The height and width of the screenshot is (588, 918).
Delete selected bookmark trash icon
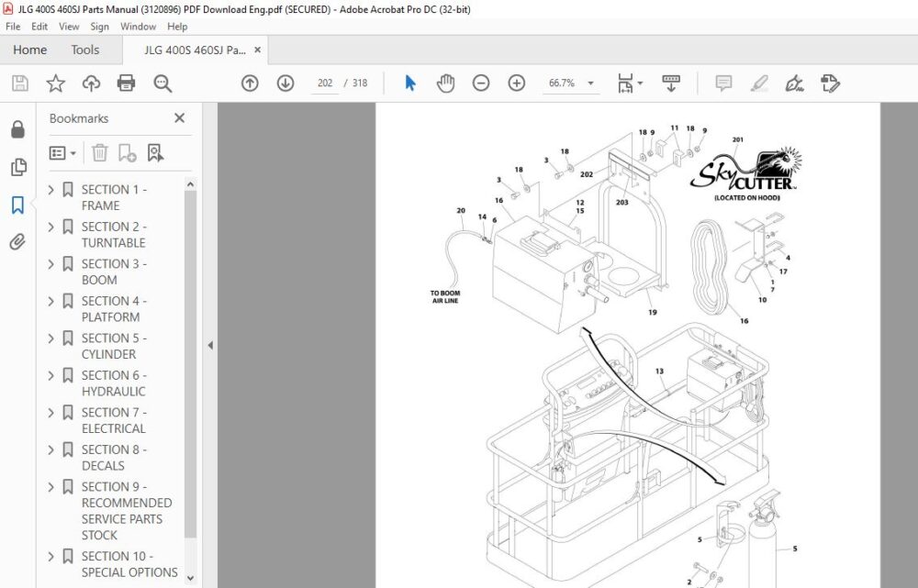pos(99,152)
